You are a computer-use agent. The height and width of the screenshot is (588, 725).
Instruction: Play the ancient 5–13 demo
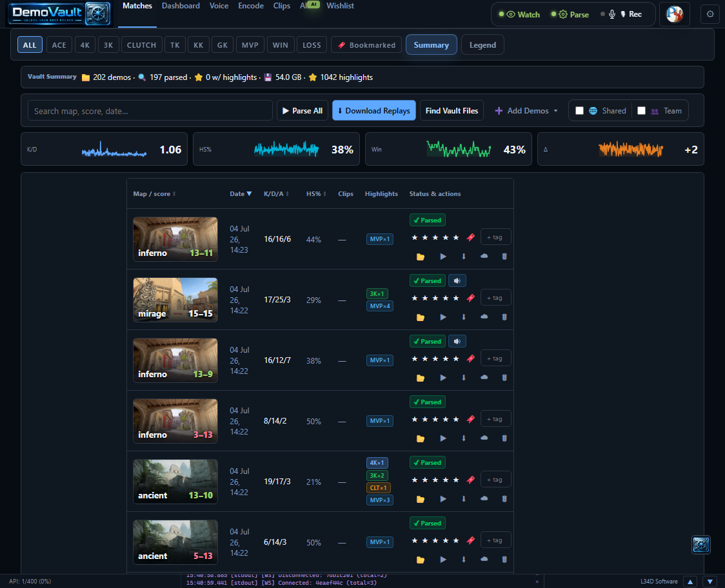pos(443,560)
